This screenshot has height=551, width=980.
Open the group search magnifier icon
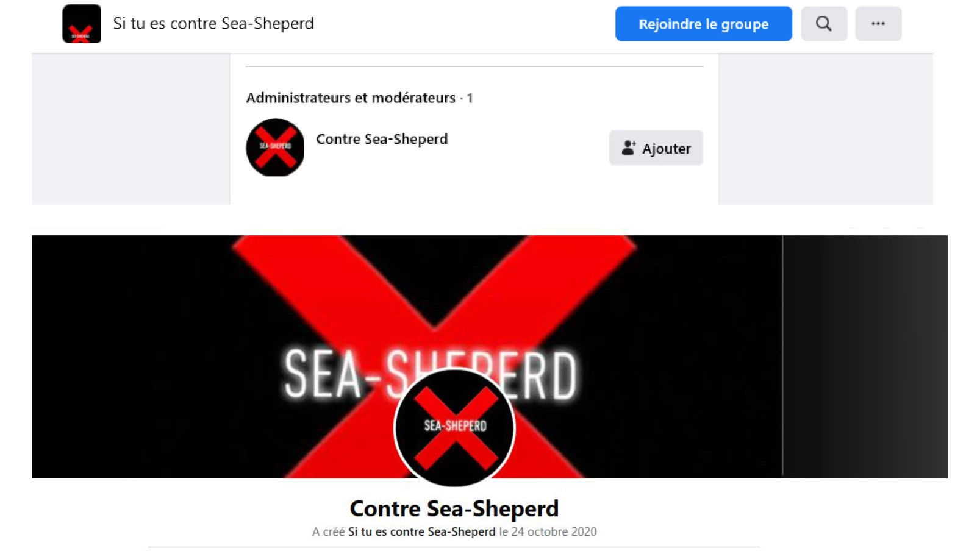823,24
